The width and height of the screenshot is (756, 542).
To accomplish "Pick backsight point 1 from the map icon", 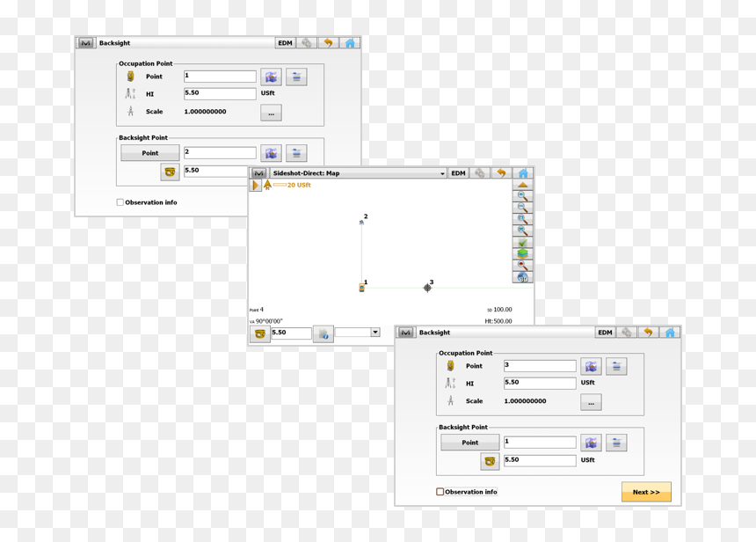I will pos(591,443).
